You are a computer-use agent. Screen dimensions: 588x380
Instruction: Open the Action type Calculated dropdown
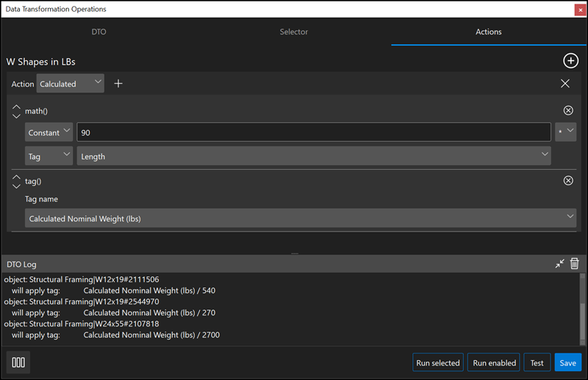click(x=70, y=83)
